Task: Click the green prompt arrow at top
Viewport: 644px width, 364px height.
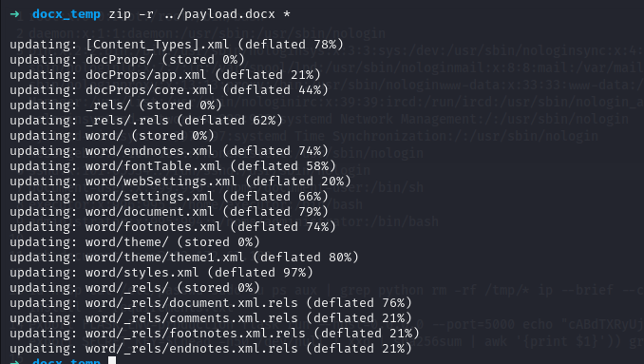Action: coord(15,14)
